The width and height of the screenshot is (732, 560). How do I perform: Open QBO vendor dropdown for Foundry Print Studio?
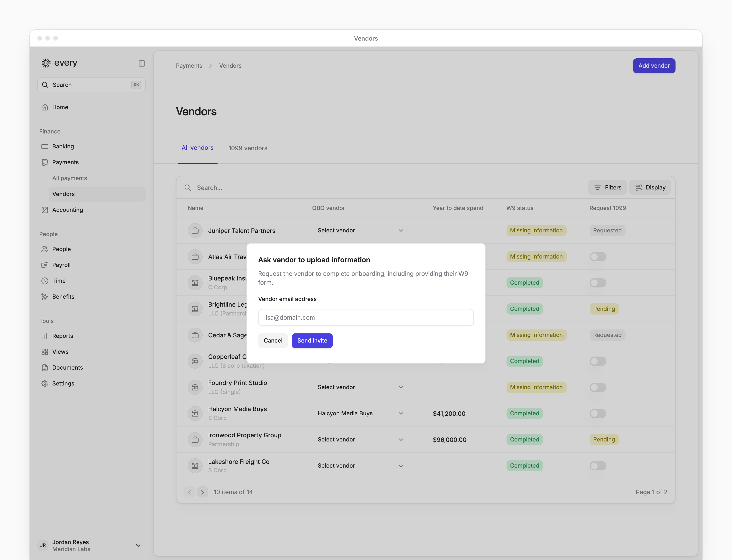tap(360, 387)
